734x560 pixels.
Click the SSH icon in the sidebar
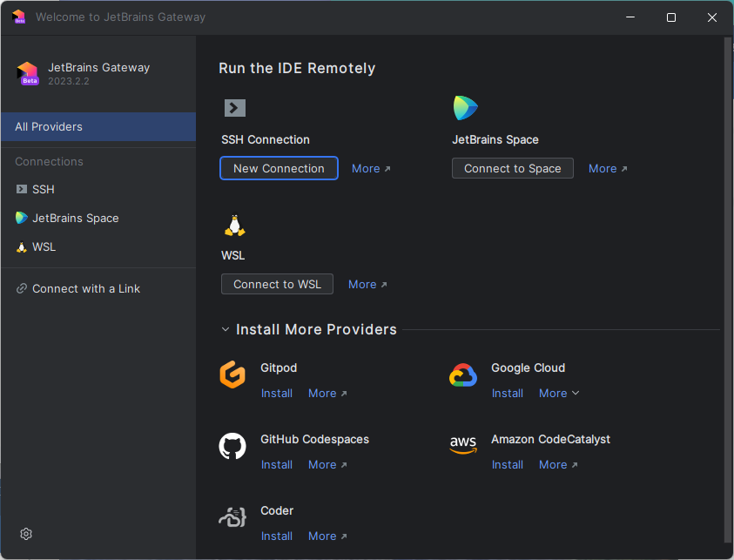22,189
